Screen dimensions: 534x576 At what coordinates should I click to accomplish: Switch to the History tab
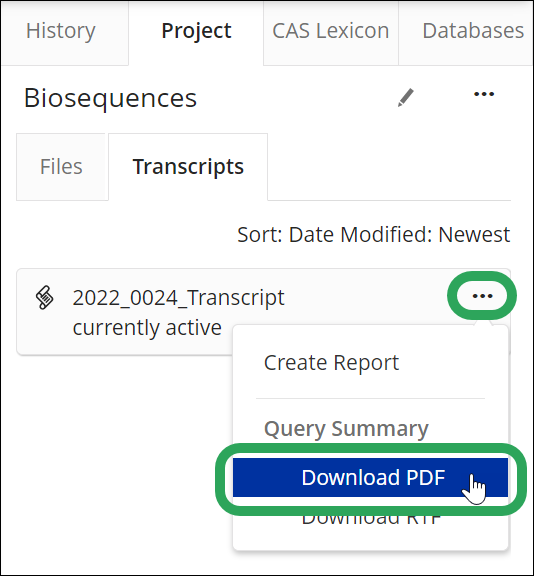(x=61, y=32)
